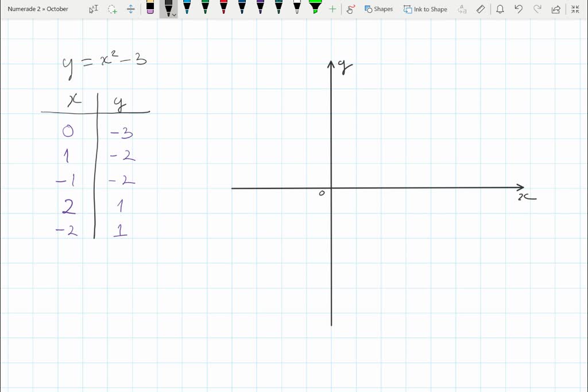Select the Lasso Select tool

point(113,9)
